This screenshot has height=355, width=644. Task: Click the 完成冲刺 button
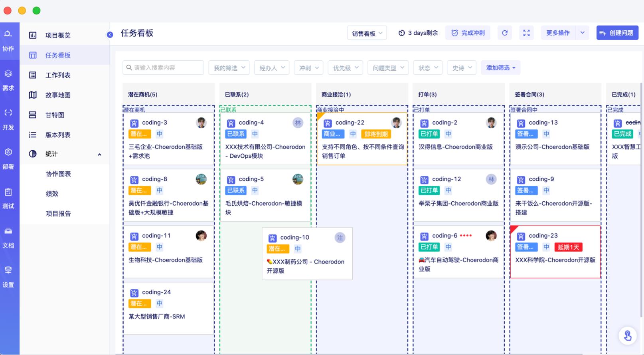pos(468,33)
